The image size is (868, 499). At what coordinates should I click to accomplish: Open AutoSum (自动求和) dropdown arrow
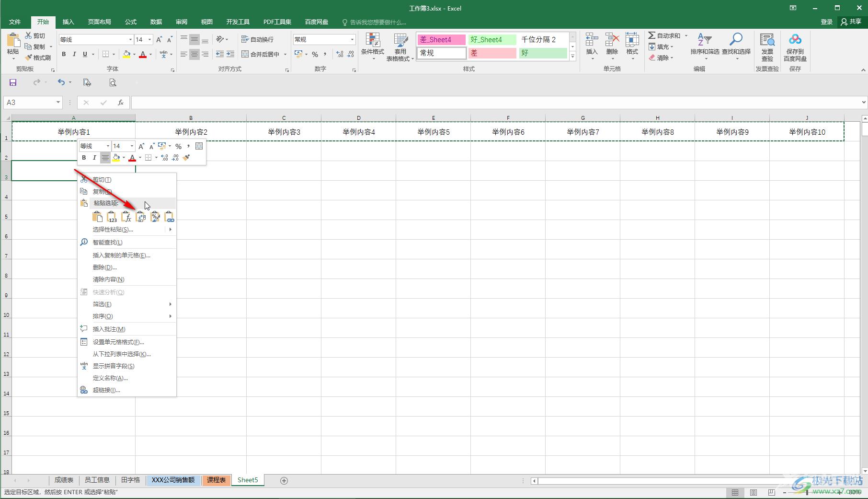686,35
